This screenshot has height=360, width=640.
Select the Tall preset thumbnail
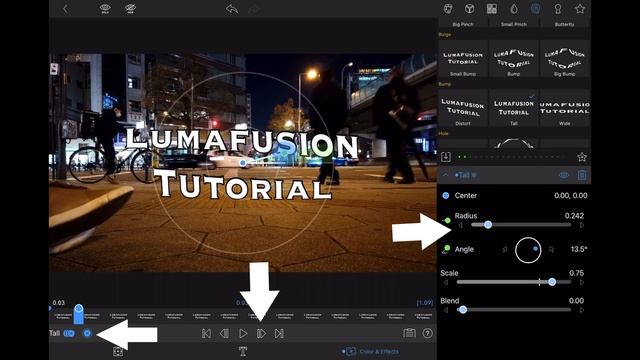513,108
